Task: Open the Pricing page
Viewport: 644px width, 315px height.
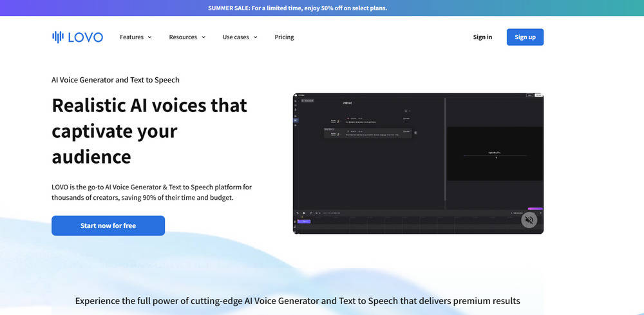Action: pyautogui.click(x=284, y=37)
